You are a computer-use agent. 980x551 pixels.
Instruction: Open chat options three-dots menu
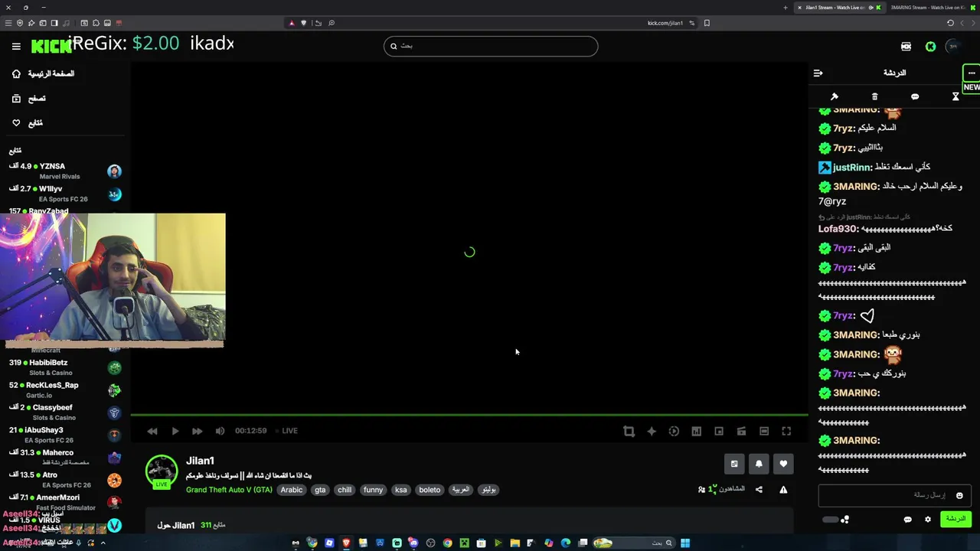click(971, 73)
